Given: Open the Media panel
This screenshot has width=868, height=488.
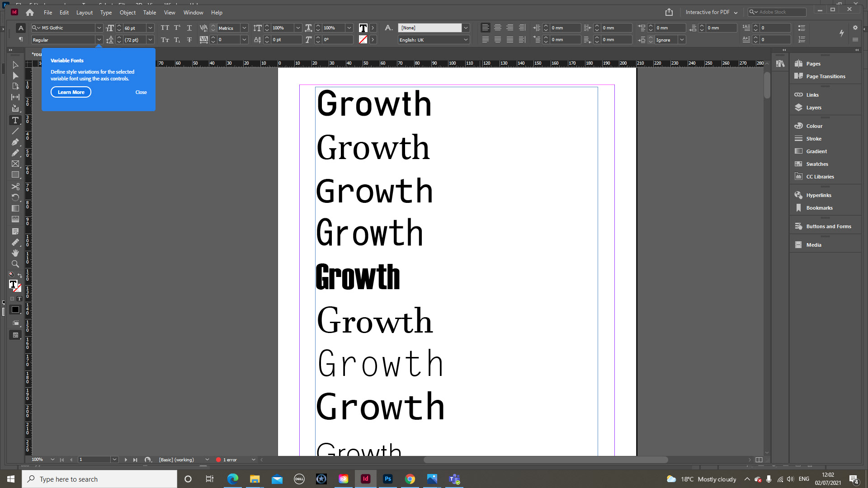Looking at the screenshot, I should (814, 245).
